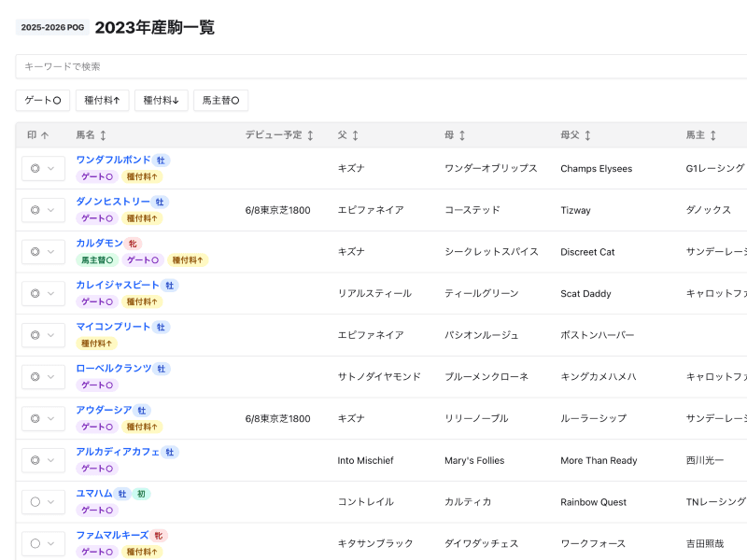The height and width of the screenshot is (560, 747).
Task: Open アウダーシア horse details
Action: pyautogui.click(x=104, y=409)
